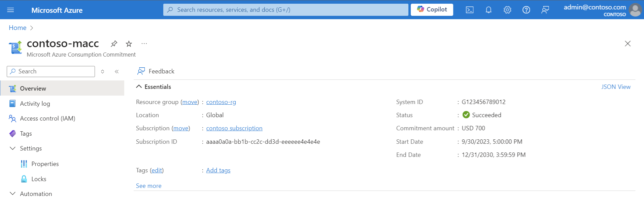
Task: Click the Overview sidebar icon
Action: (x=12, y=89)
